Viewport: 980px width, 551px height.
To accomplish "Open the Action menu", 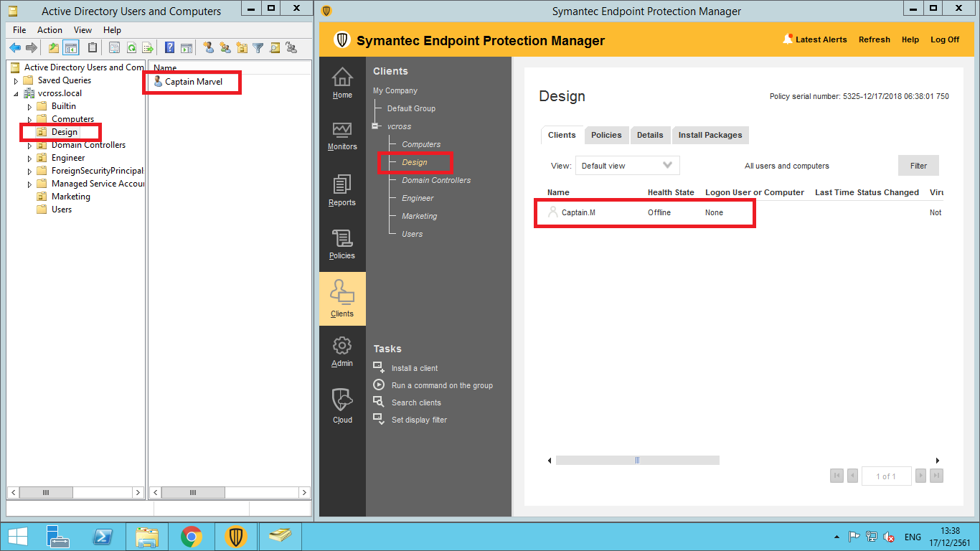I will 50,30.
